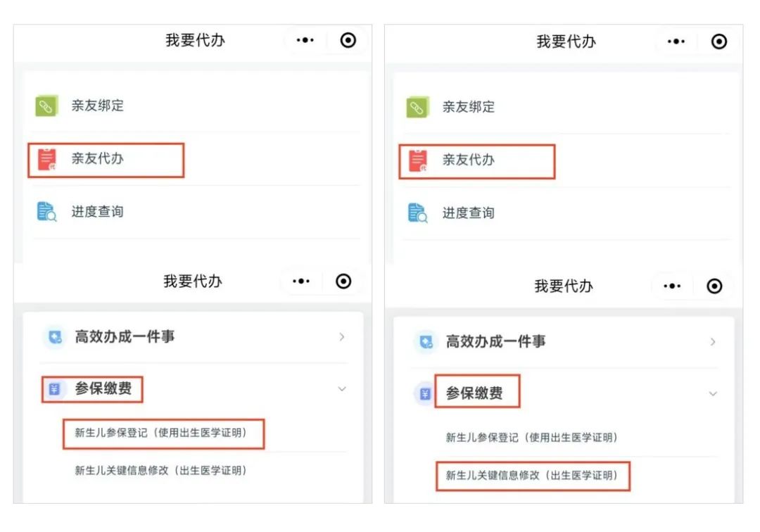Tap 进度查询 search icon in right screenshot
Image resolution: width=760 pixels, height=532 pixels.
[417, 213]
